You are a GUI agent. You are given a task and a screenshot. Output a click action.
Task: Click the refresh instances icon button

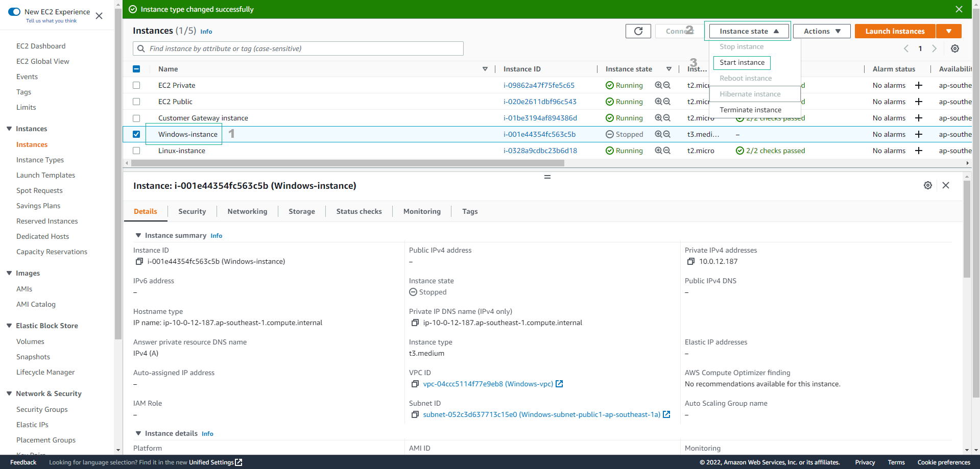(x=638, y=31)
